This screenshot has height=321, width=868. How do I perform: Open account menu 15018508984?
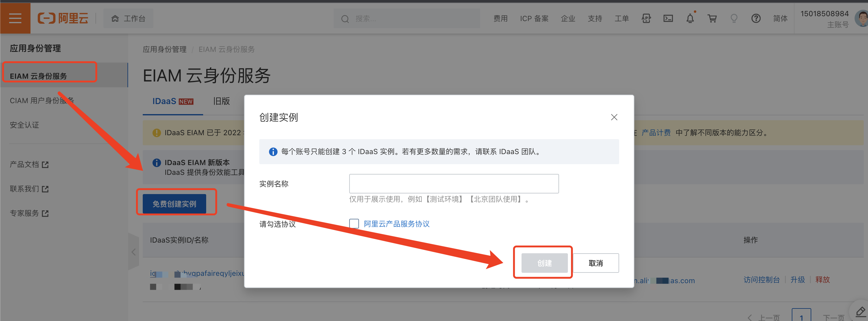point(824,14)
